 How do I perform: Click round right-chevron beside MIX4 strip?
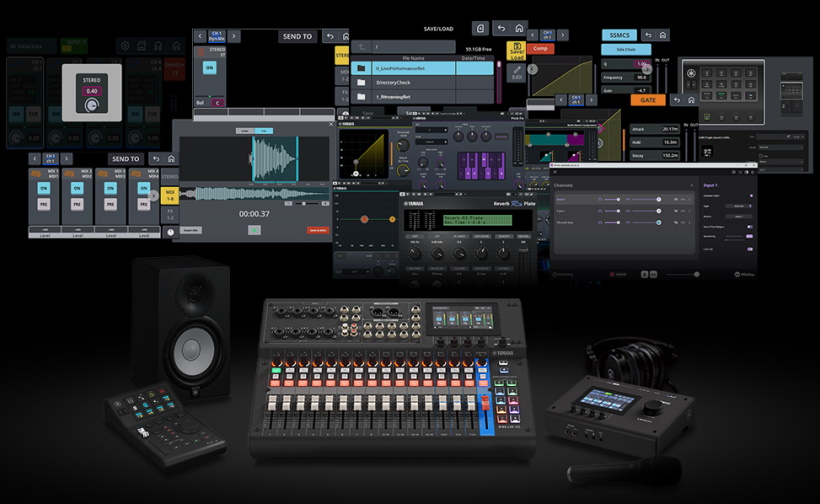click(153, 196)
